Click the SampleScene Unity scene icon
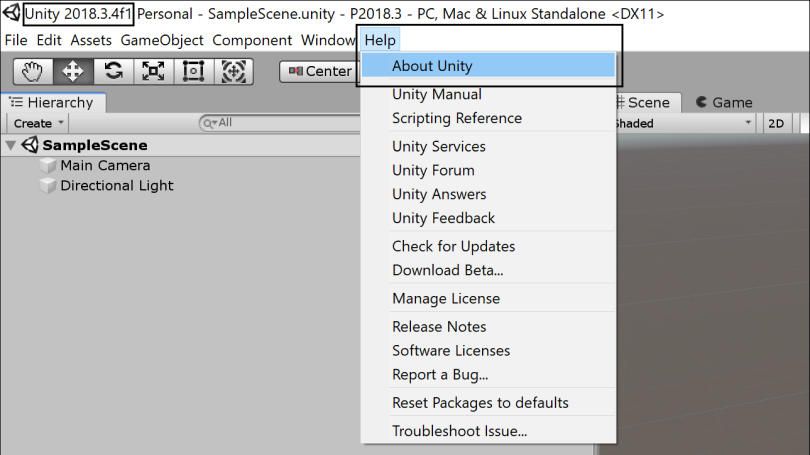810x455 pixels. [x=30, y=145]
